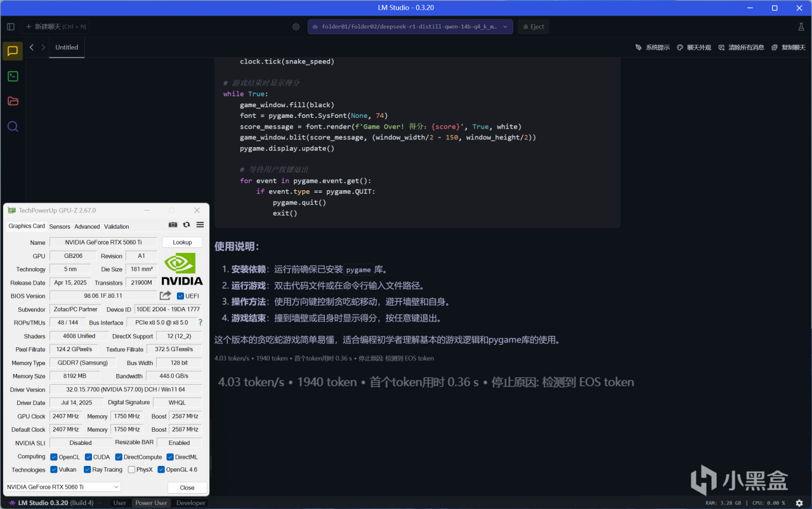Click the Memory Size 8192 MB field

(75, 376)
